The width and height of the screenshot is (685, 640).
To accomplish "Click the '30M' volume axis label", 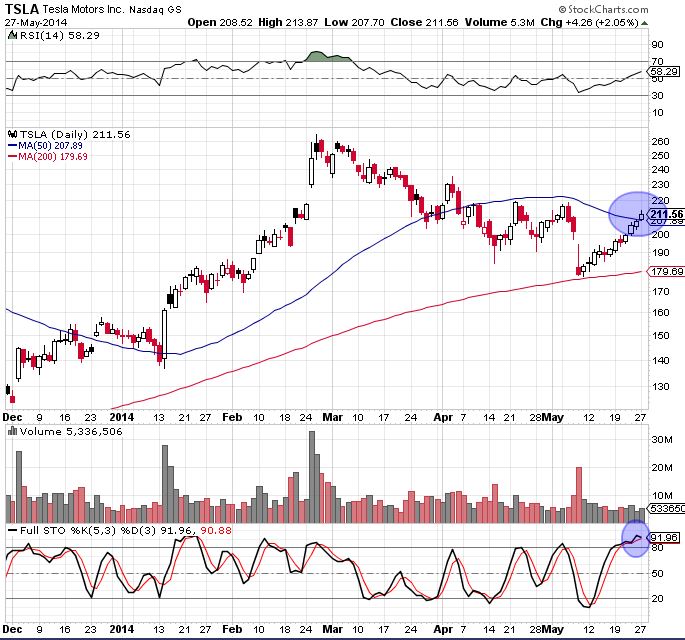I will [x=662, y=439].
